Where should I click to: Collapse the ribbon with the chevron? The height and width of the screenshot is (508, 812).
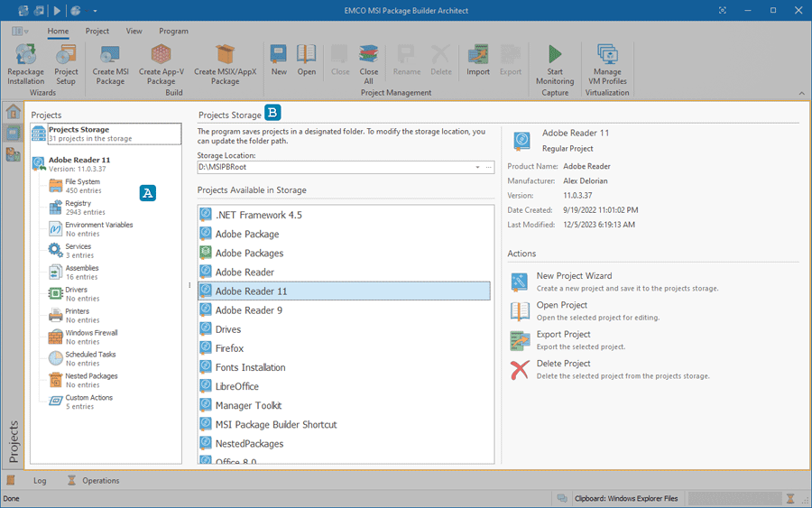click(x=802, y=93)
